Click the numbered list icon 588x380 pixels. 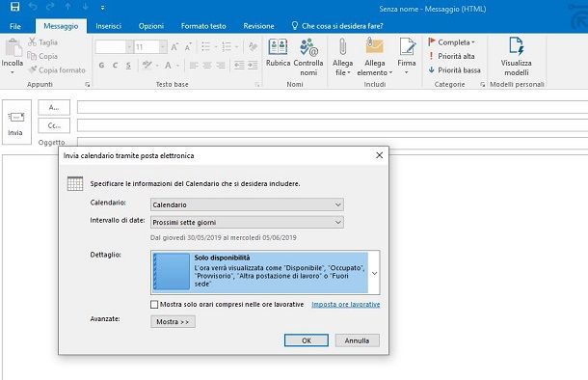(227, 47)
